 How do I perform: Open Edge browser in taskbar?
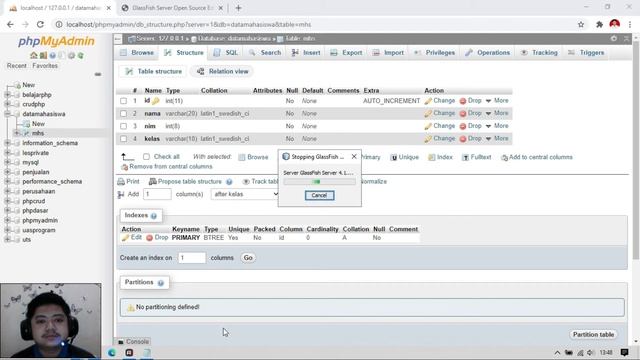click(x=111, y=352)
